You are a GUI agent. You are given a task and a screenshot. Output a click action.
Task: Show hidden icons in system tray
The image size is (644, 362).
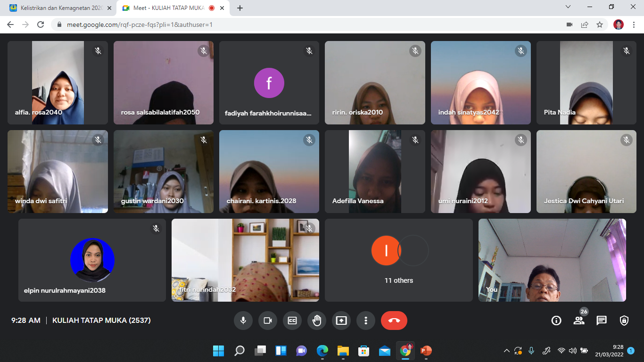coord(507,351)
